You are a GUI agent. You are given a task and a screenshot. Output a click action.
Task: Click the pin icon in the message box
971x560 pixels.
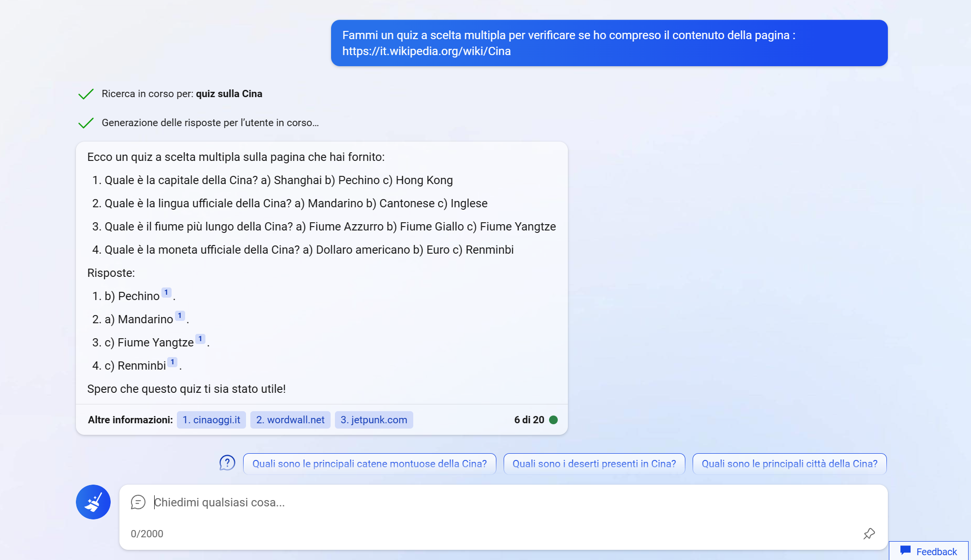pyautogui.click(x=869, y=533)
